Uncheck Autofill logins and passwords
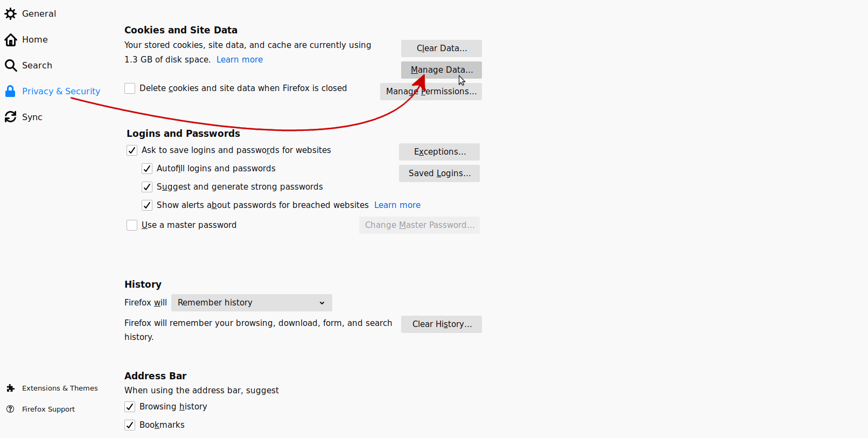The width and height of the screenshot is (868, 438). pos(147,169)
